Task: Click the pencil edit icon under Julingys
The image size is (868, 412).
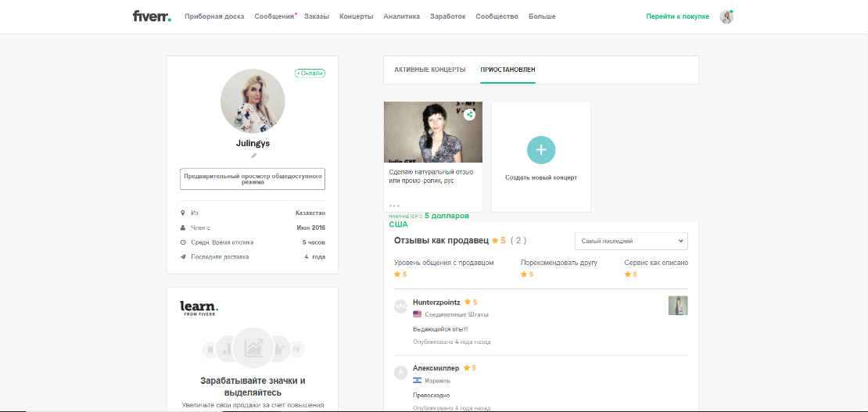Action: (x=253, y=156)
